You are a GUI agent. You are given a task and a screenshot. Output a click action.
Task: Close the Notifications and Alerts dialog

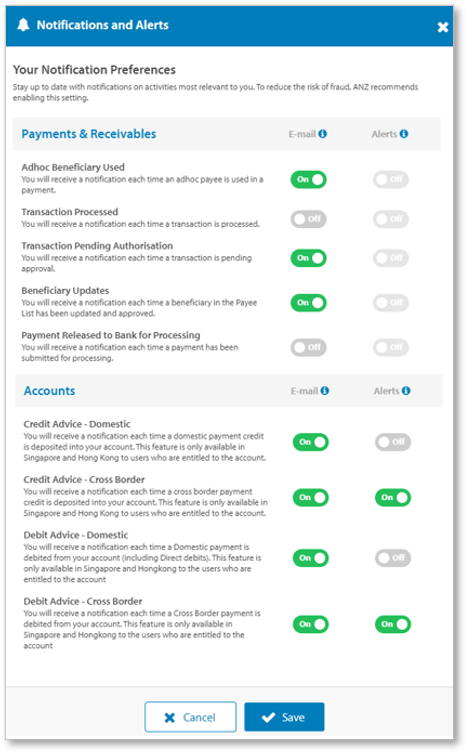[442, 27]
